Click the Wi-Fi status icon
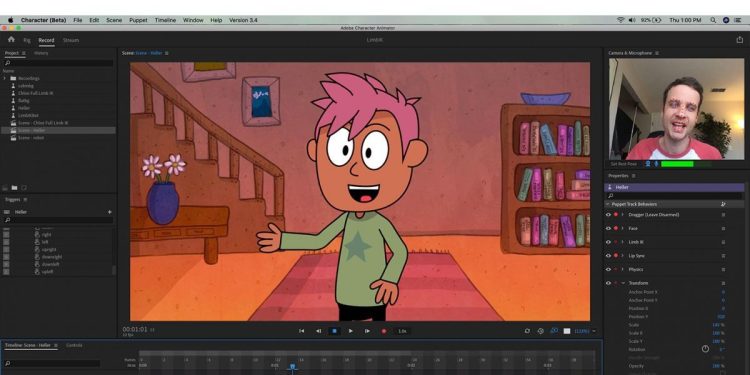Screen dimensions: 750x375 [621, 20]
